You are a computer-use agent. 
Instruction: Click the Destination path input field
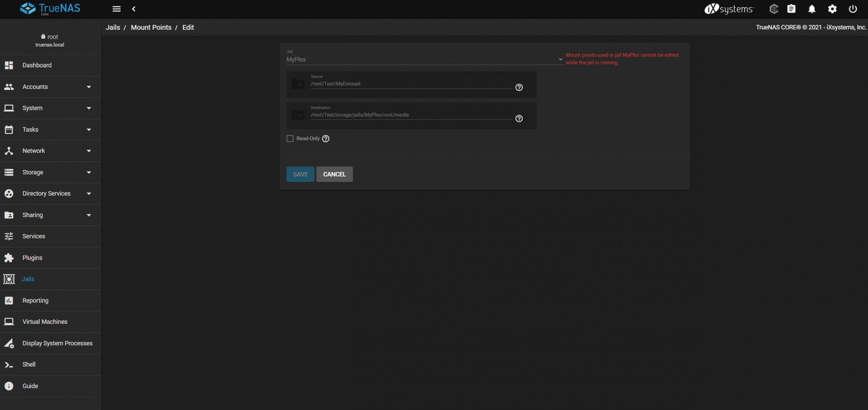[411, 115]
